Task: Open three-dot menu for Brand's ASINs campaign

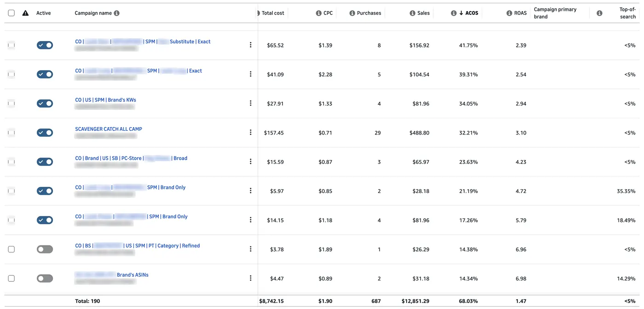Action: [x=251, y=278]
